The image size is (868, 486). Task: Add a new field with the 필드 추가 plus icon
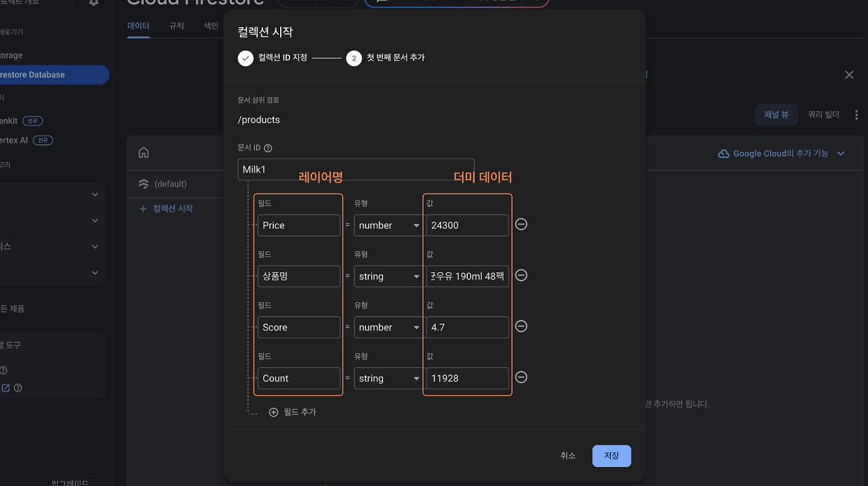tap(273, 411)
